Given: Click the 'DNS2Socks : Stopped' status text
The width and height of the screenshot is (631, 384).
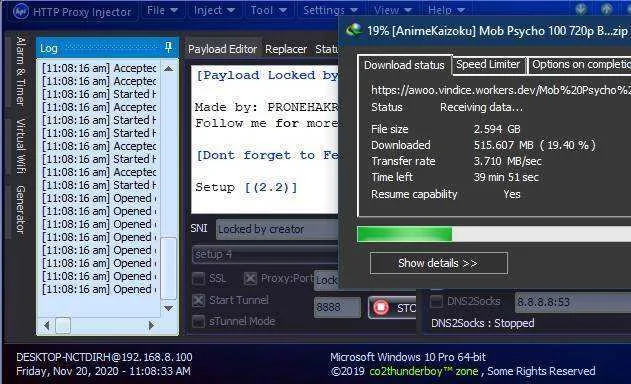Looking at the screenshot, I should pos(483,323).
